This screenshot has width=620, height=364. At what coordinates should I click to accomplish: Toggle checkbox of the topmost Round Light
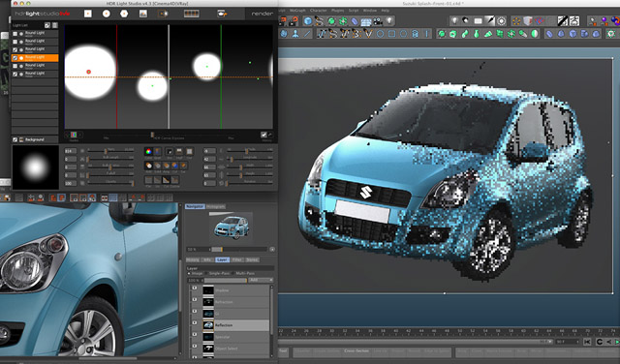pyautogui.click(x=15, y=34)
